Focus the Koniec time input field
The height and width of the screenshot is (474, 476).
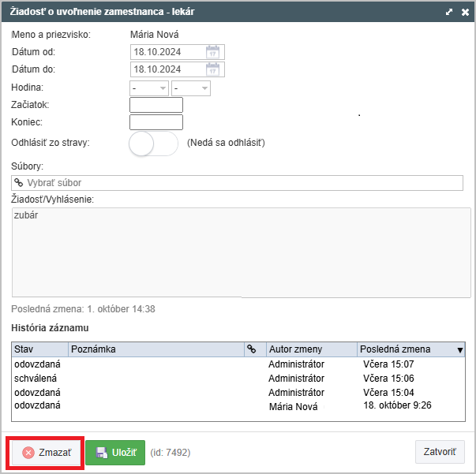pos(156,122)
